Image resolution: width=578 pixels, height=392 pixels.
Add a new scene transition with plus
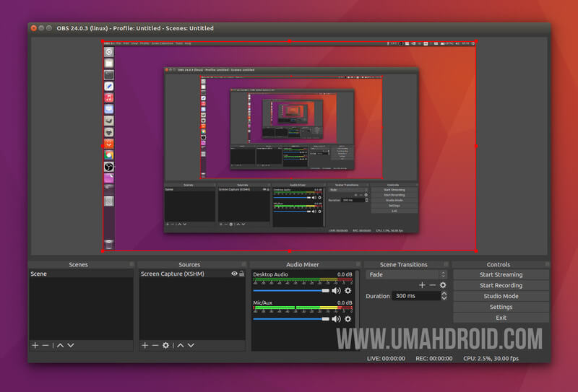[422, 284]
